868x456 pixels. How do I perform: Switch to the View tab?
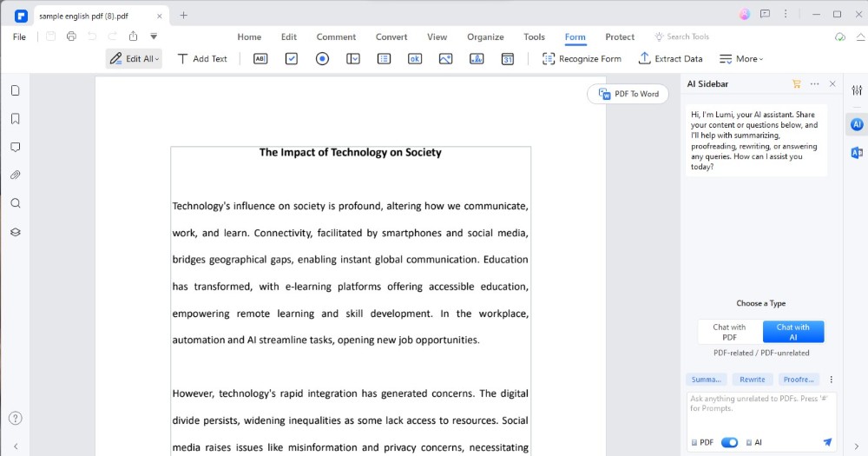437,36
